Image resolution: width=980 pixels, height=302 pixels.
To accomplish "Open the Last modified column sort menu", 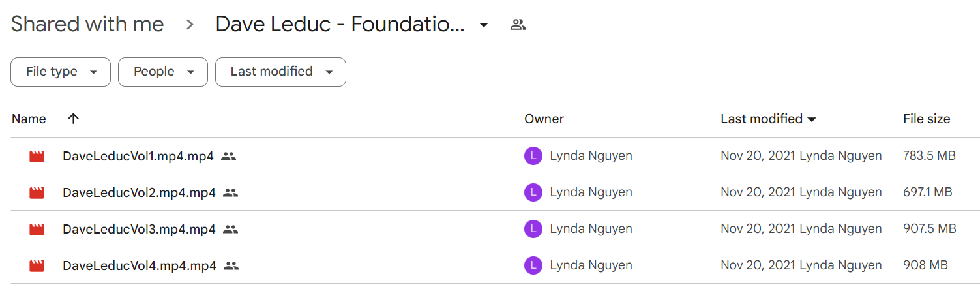I will click(768, 119).
